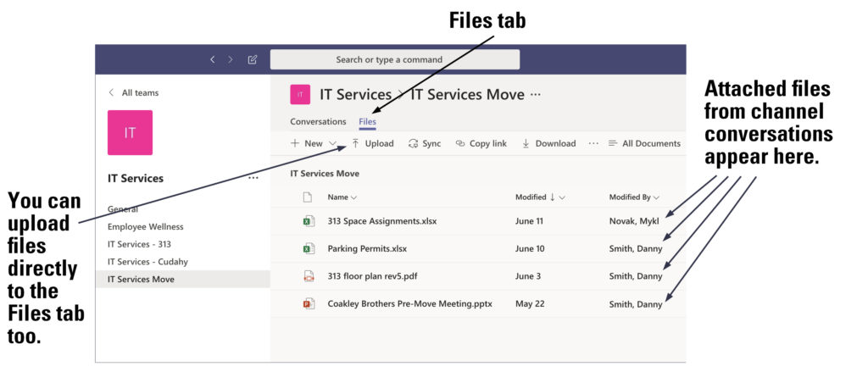Select the Files tab
Screen dimensions: 868x383
[367, 122]
